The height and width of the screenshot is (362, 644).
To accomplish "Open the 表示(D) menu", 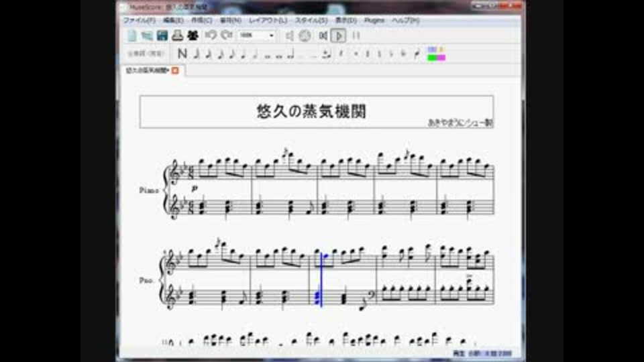I will [346, 20].
